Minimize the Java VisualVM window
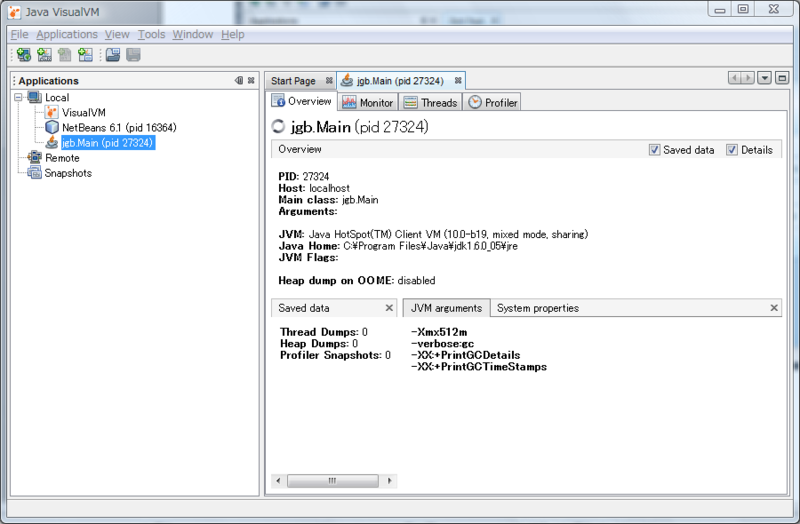This screenshot has width=800, height=524. point(720,10)
